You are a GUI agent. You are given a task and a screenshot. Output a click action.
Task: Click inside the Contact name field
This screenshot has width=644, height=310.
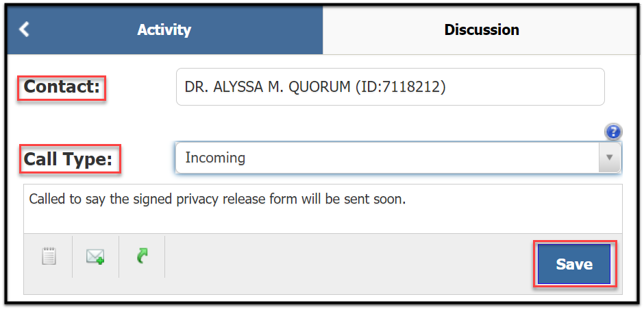[391, 86]
